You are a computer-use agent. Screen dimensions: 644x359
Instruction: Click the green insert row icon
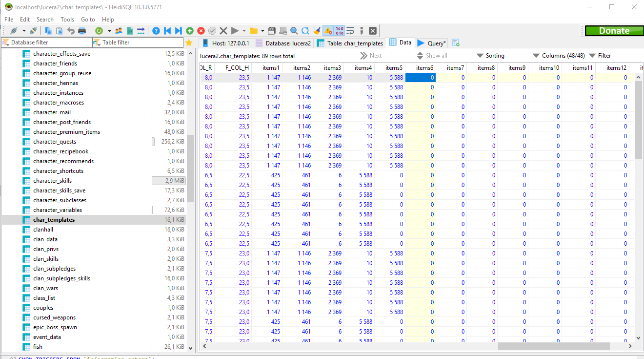(190, 31)
